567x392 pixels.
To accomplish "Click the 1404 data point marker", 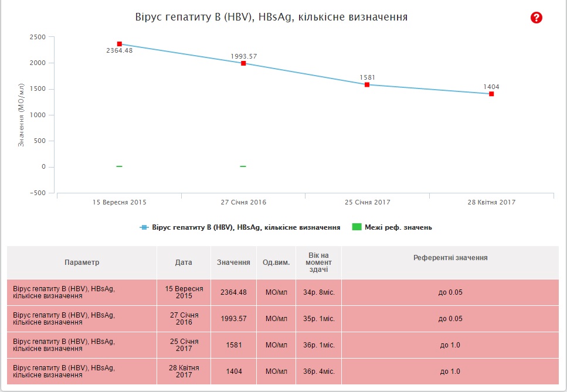I will [x=491, y=94].
